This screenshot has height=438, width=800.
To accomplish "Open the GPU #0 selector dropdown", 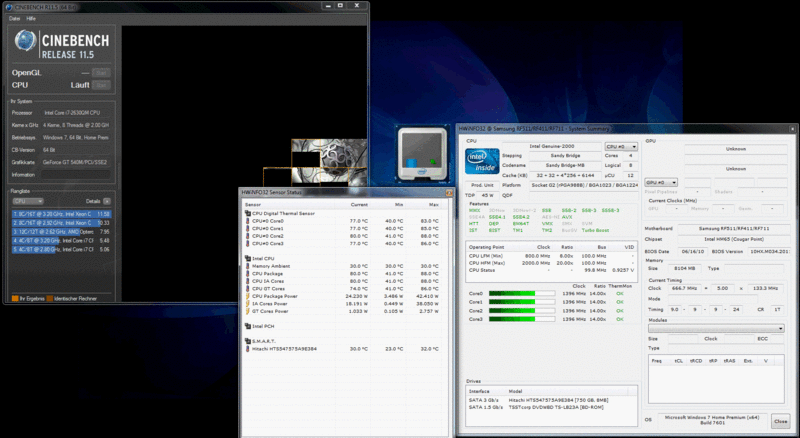I will pyautogui.click(x=661, y=182).
